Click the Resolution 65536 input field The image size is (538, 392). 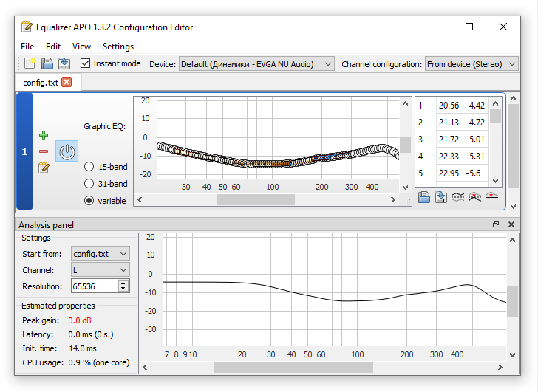coord(95,286)
